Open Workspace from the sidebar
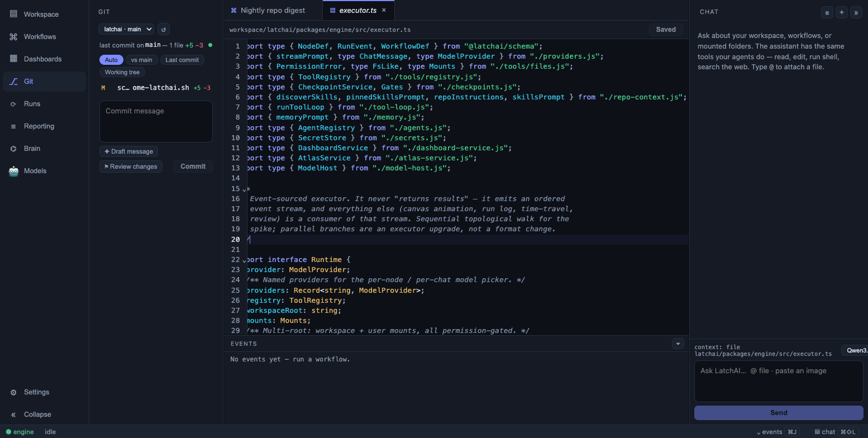This screenshot has height=438, width=868. [x=44, y=14]
